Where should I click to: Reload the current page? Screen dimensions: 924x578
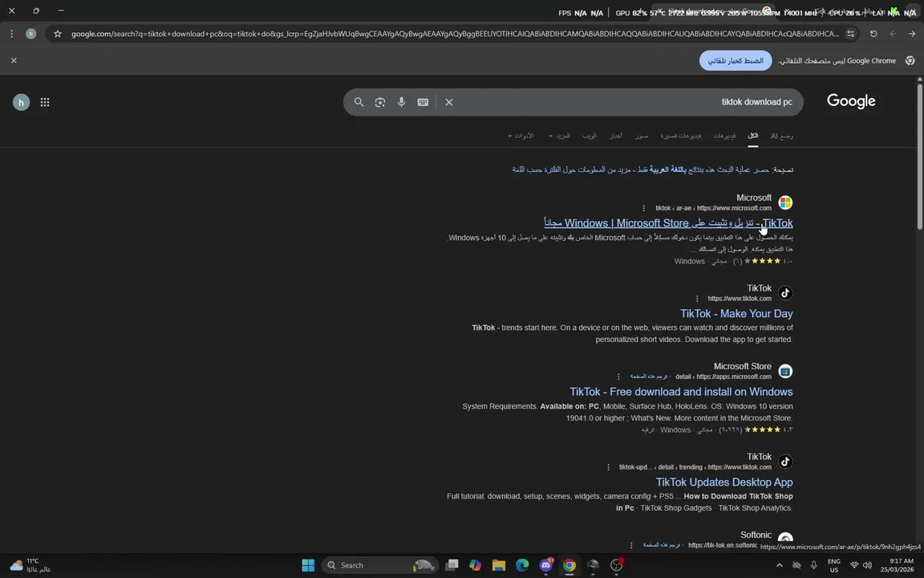[873, 35]
